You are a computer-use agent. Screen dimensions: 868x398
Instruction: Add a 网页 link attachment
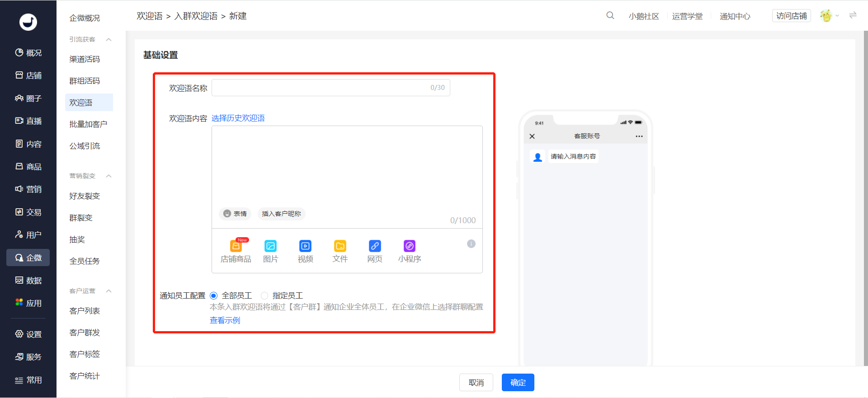(375, 251)
